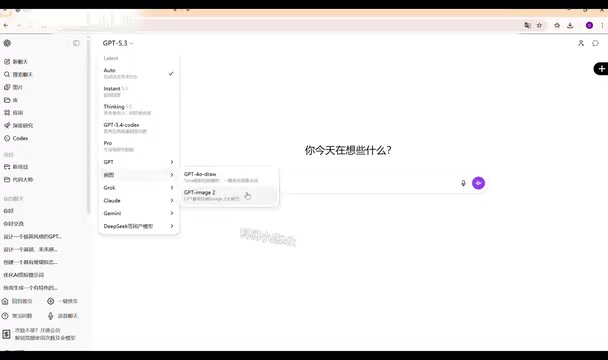Open the search chats option
This screenshot has width=608, height=360.
click(18, 74)
